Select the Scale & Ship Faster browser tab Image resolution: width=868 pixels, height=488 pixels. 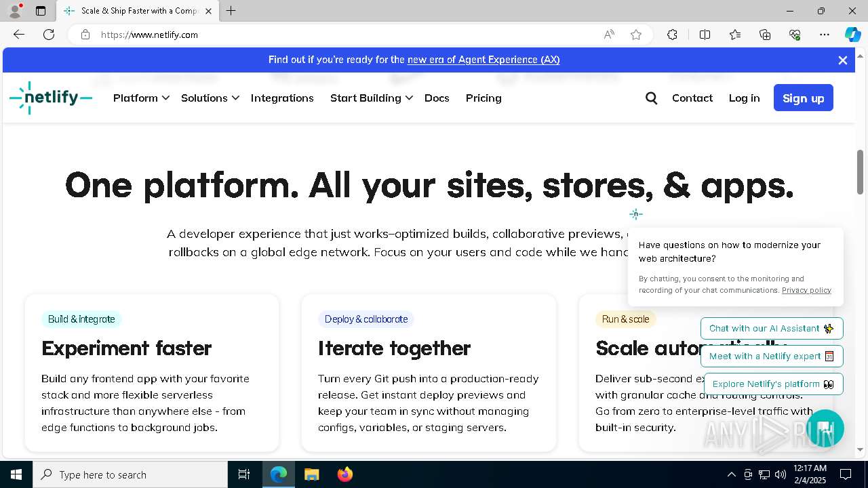(x=139, y=11)
